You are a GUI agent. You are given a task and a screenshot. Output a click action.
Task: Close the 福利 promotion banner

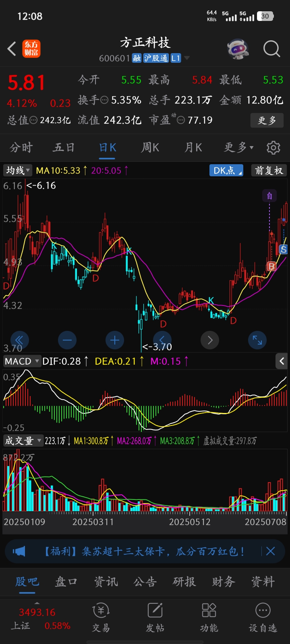click(271, 551)
